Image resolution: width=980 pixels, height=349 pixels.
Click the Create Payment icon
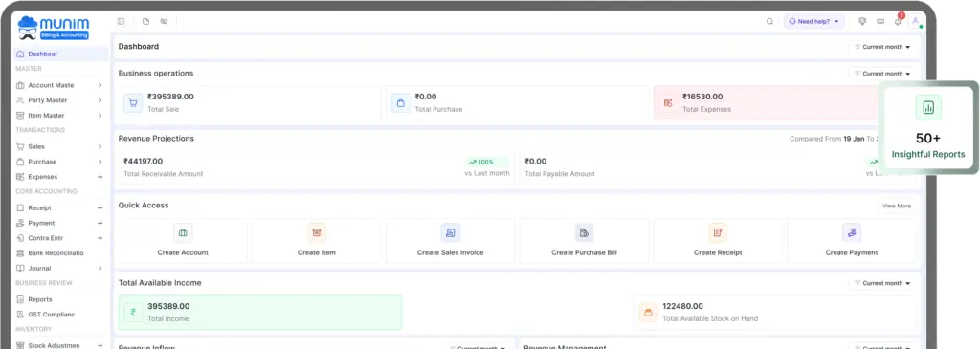click(x=852, y=233)
